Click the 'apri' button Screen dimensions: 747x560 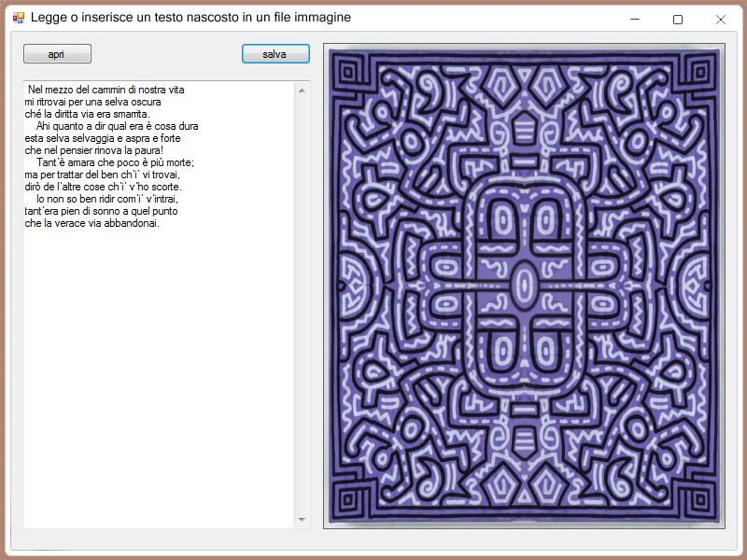57,54
